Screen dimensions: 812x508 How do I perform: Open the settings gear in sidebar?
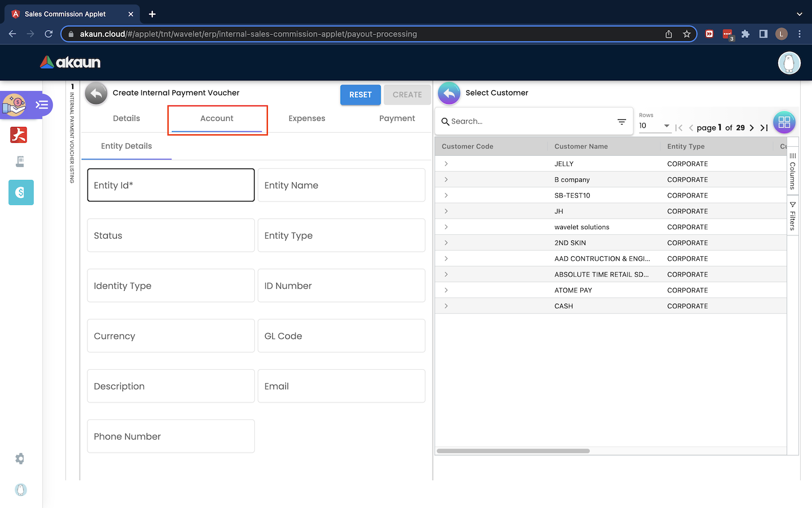click(x=20, y=459)
